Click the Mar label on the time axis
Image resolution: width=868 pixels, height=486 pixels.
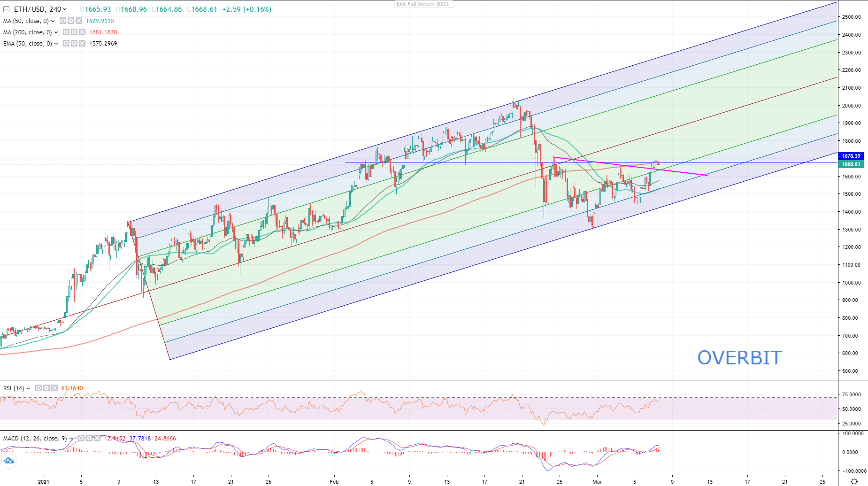click(597, 481)
